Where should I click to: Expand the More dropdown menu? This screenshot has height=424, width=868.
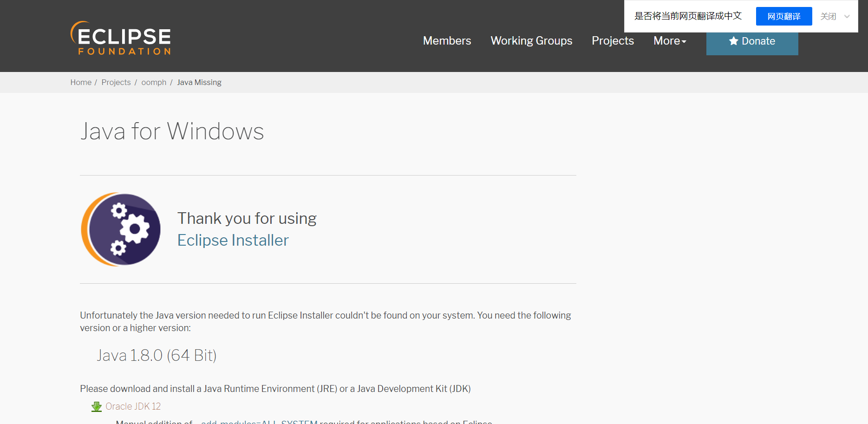670,41
